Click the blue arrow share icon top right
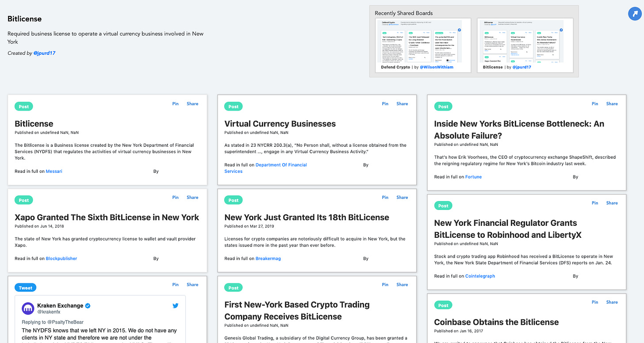Screen dimensions: 644x343 click(x=635, y=14)
